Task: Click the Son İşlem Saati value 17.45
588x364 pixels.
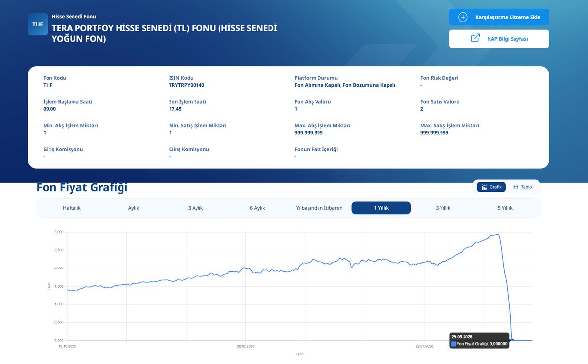Action: [175, 109]
